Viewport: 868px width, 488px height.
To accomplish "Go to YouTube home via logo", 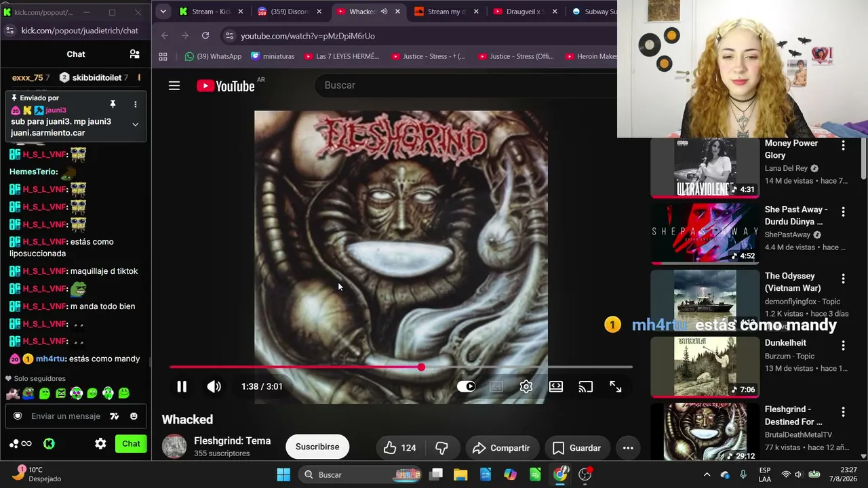I will pyautogui.click(x=226, y=86).
